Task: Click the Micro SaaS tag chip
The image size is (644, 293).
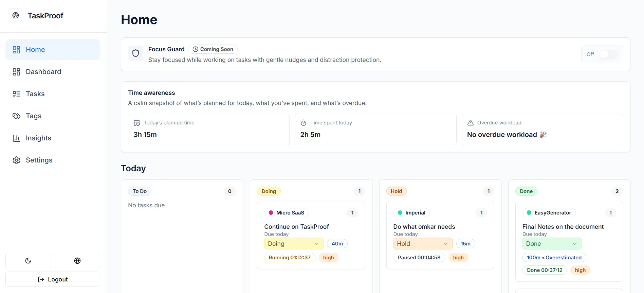Action: point(287,213)
